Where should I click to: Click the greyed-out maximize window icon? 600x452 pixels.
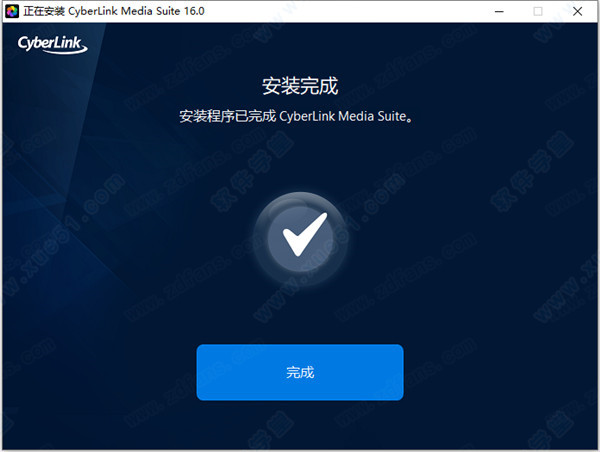538,11
